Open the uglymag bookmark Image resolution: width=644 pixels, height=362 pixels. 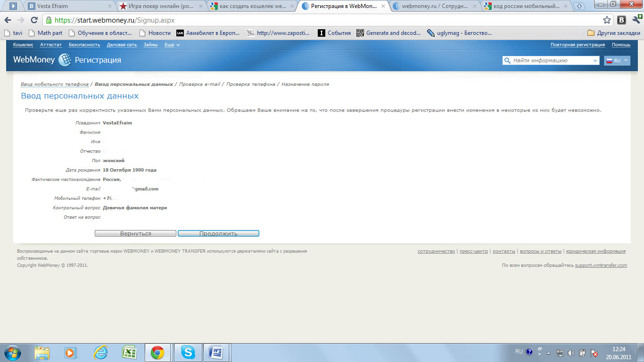click(x=459, y=33)
